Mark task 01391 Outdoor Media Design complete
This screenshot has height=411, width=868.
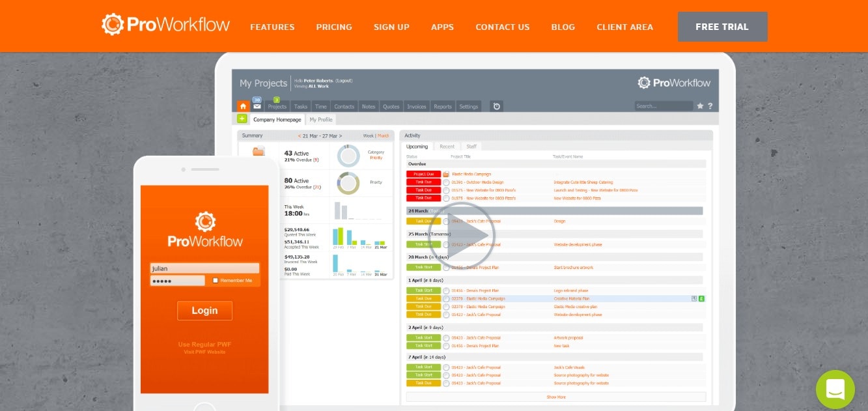pyautogui.click(x=446, y=182)
